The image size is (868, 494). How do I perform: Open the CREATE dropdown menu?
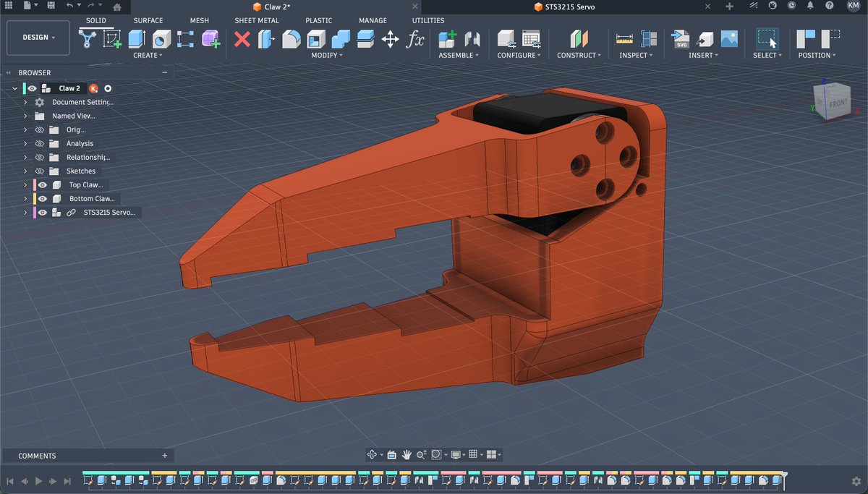[x=148, y=55]
